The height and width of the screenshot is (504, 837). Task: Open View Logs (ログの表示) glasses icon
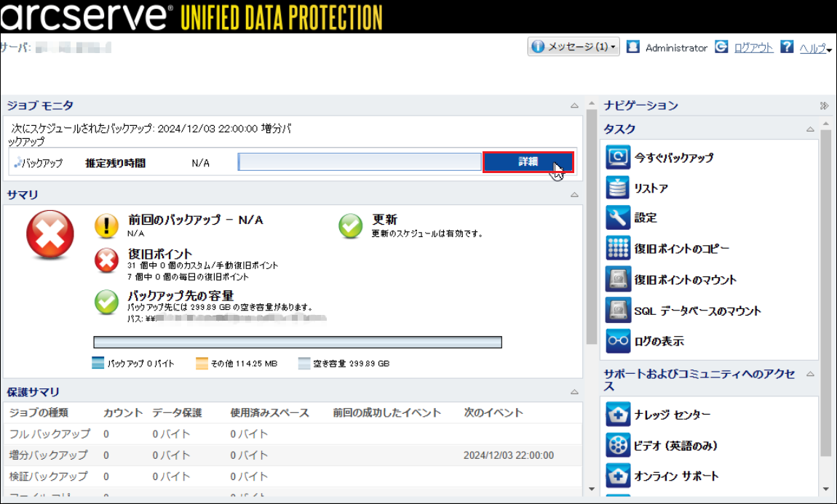coord(618,341)
